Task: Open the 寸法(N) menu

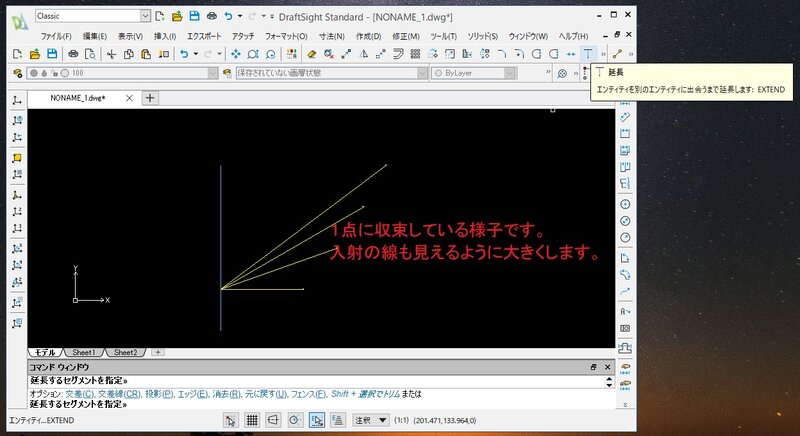Action: [x=332, y=36]
